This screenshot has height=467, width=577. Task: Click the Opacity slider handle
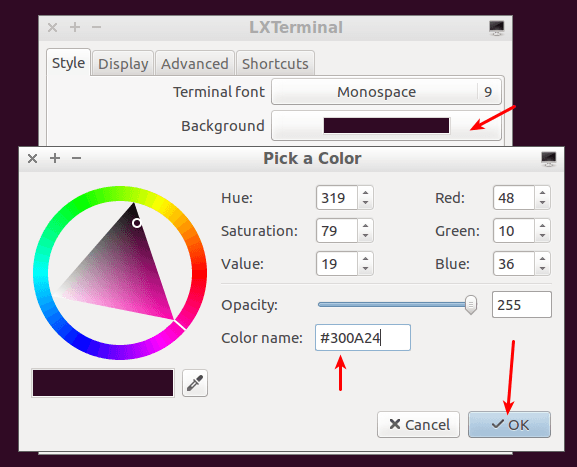[471, 305]
